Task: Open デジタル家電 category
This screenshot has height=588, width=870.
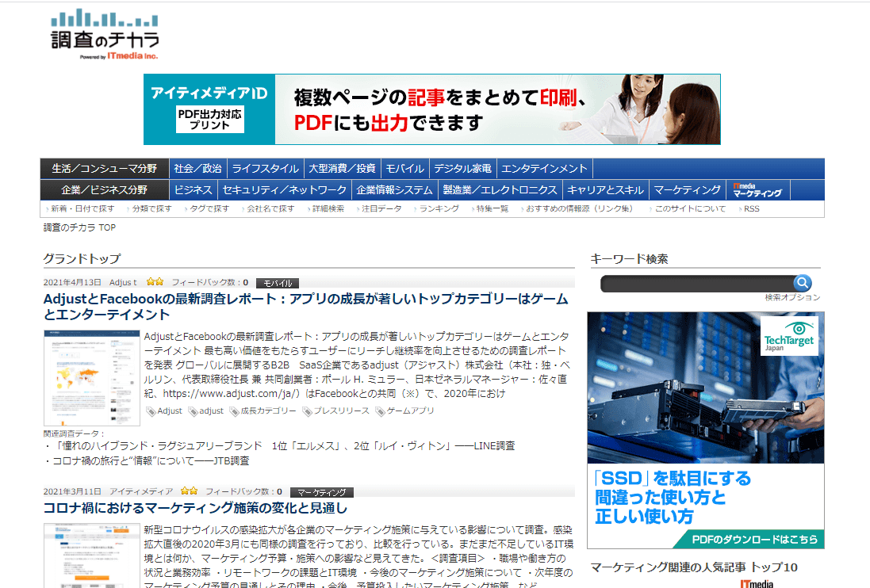Action: (x=462, y=169)
